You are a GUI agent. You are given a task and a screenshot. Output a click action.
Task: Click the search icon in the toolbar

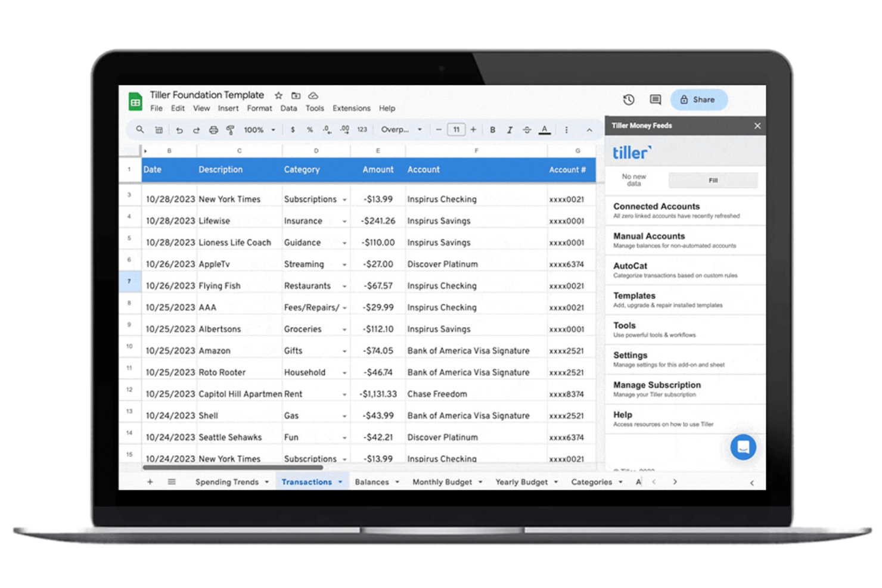(140, 129)
